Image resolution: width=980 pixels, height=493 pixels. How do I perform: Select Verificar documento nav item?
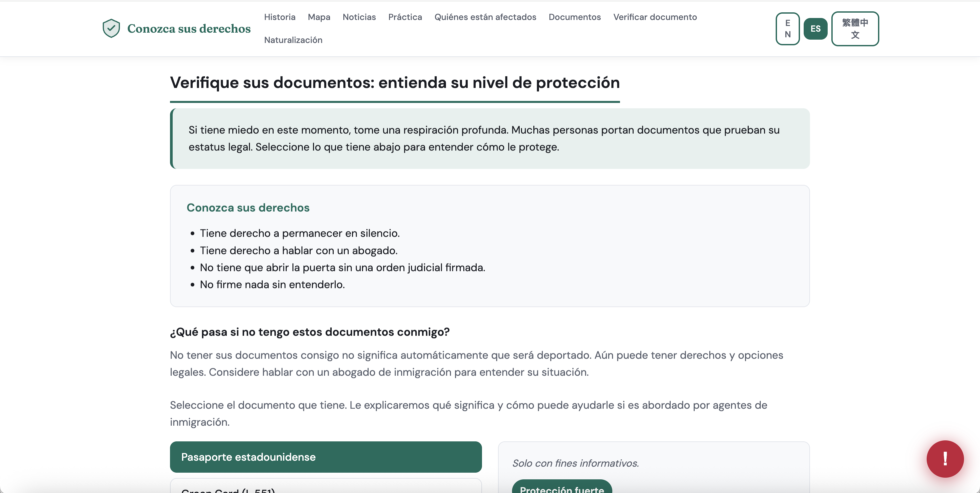tap(654, 17)
